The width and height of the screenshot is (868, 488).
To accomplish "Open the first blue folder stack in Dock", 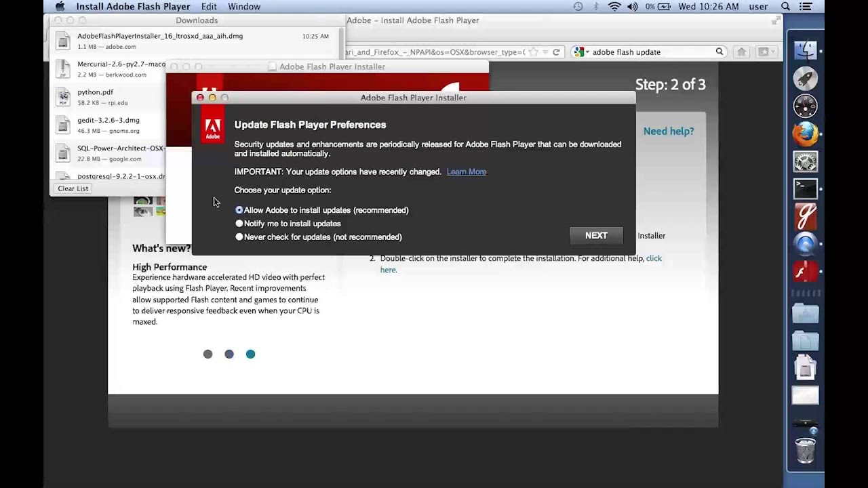I will [806, 313].
